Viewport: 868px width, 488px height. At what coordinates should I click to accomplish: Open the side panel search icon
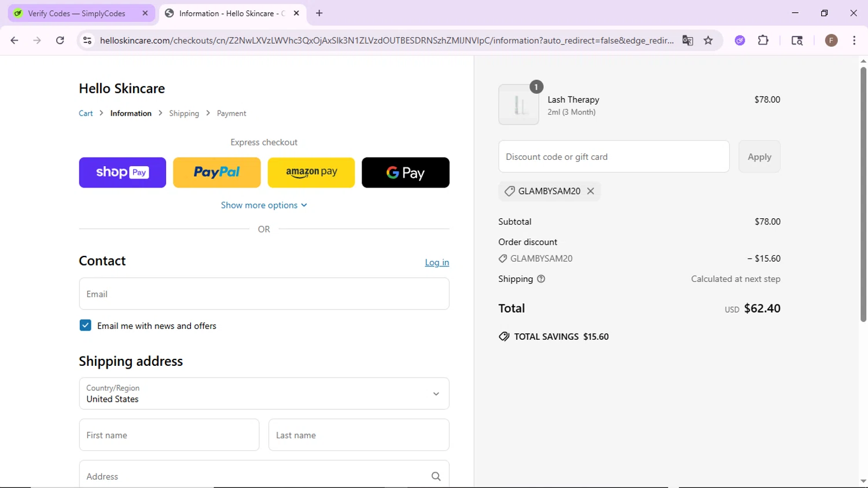click(797, 41)
